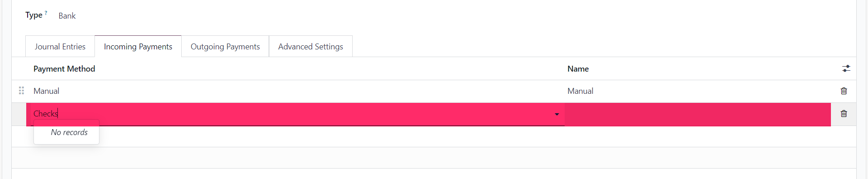This screenshot has width=868, height=179.
Task: Click the Type help question mark
Action: click(46, 13)
